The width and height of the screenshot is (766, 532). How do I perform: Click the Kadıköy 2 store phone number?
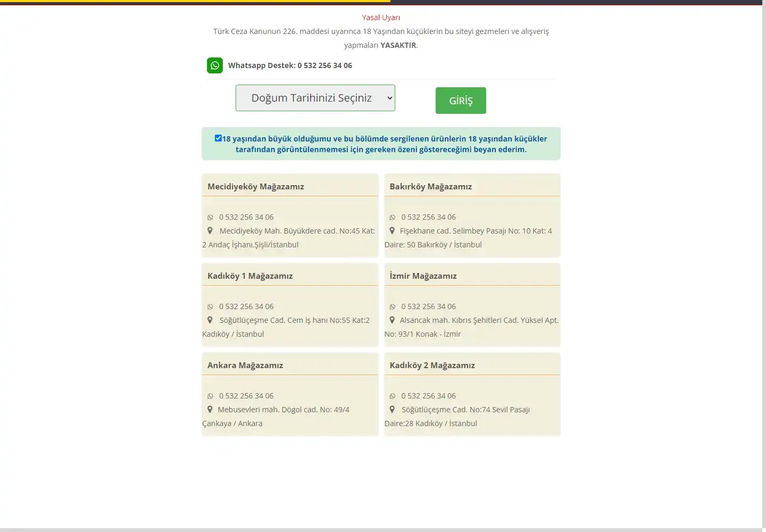[x=429, y=396]
